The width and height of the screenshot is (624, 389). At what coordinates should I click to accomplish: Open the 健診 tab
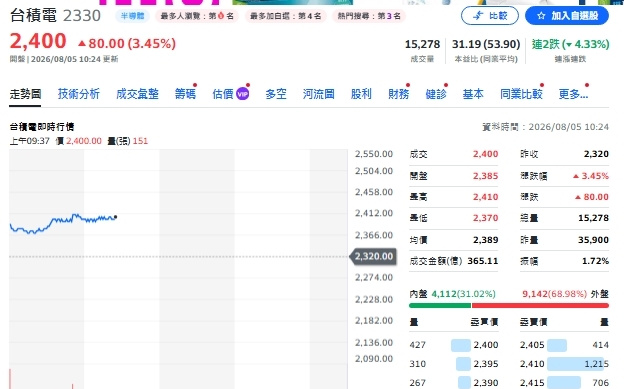(x=436, y=94)
